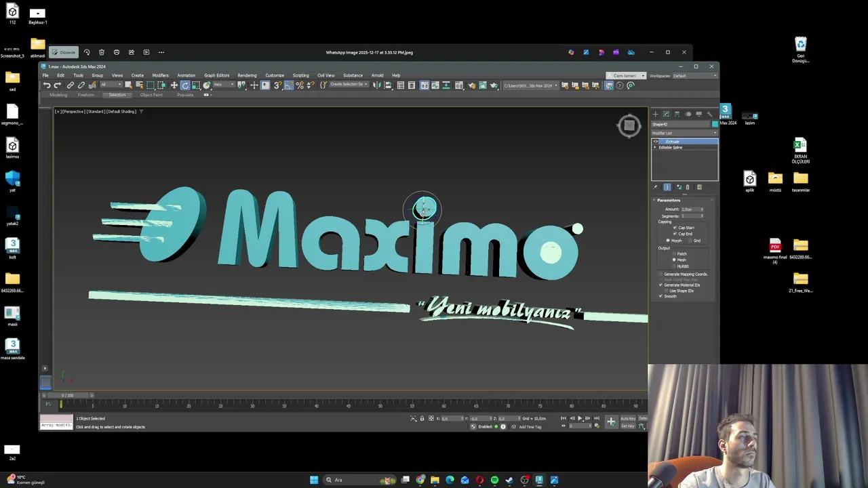
Task: Remove modifier with trash icon in stack
Action: coord(688,187)
